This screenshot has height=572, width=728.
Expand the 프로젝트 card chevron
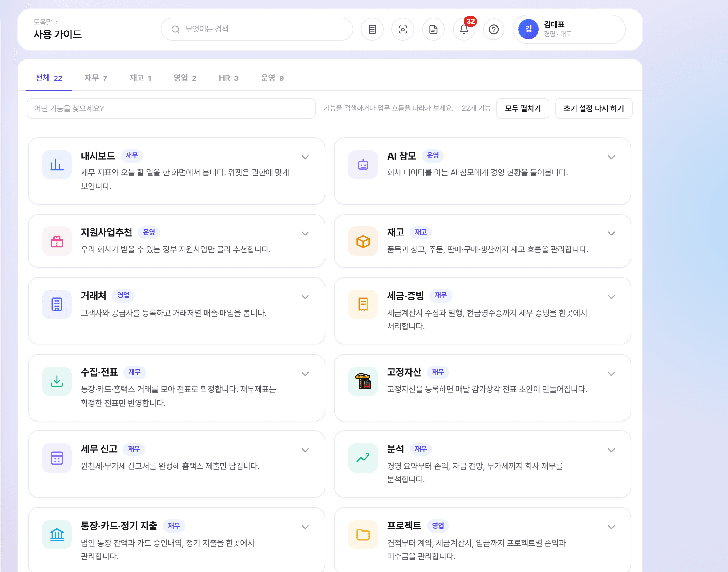point(611,527)
